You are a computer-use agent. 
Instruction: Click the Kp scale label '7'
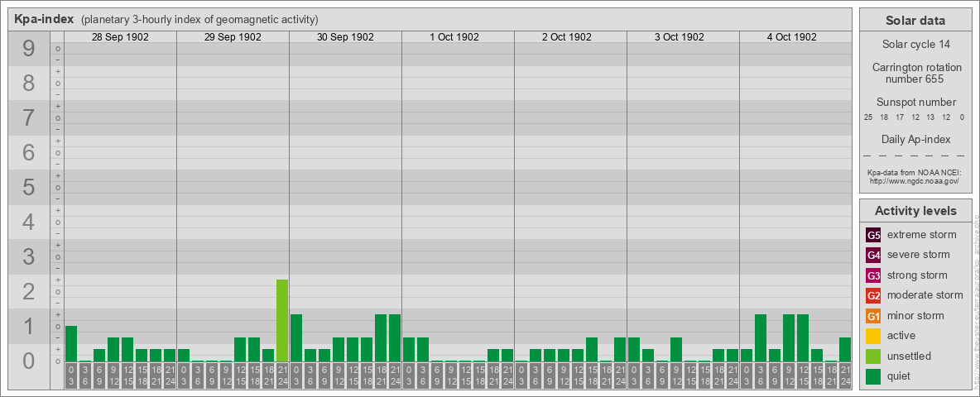coord(29,117)
